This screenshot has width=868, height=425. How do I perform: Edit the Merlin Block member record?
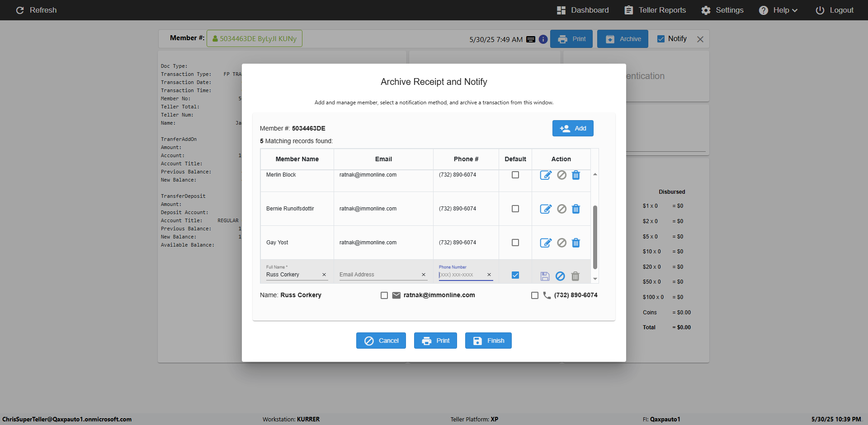[546, 175]
